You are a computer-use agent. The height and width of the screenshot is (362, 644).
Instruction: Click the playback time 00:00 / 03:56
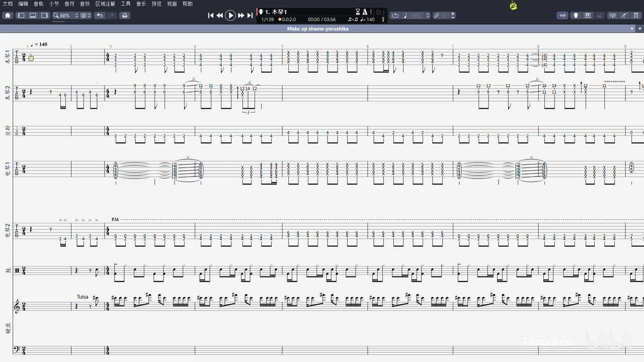[x=321, y=20]
